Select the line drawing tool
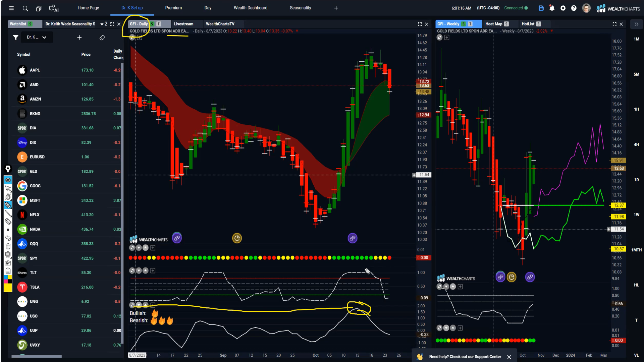The width and height of the screenshot is (644, 362). click(x=8, y=213)
